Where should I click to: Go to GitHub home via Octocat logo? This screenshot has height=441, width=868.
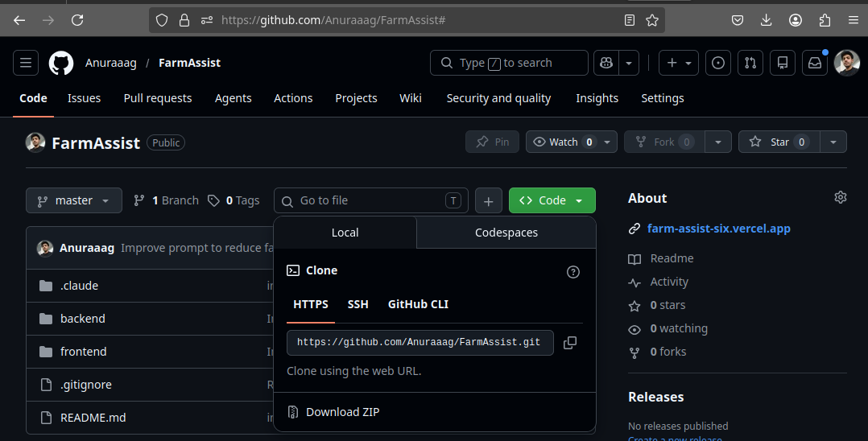coord(61,63)
